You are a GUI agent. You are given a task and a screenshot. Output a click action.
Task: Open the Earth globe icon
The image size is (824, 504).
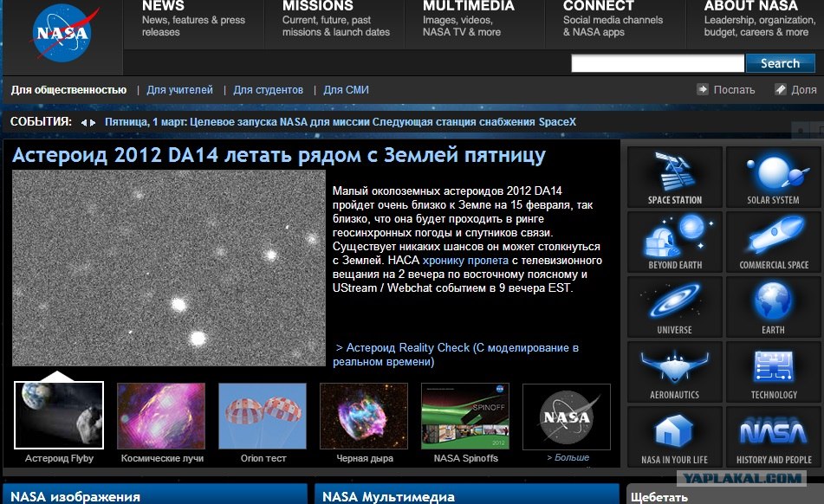pyautogui.click(x=773, y=307)
